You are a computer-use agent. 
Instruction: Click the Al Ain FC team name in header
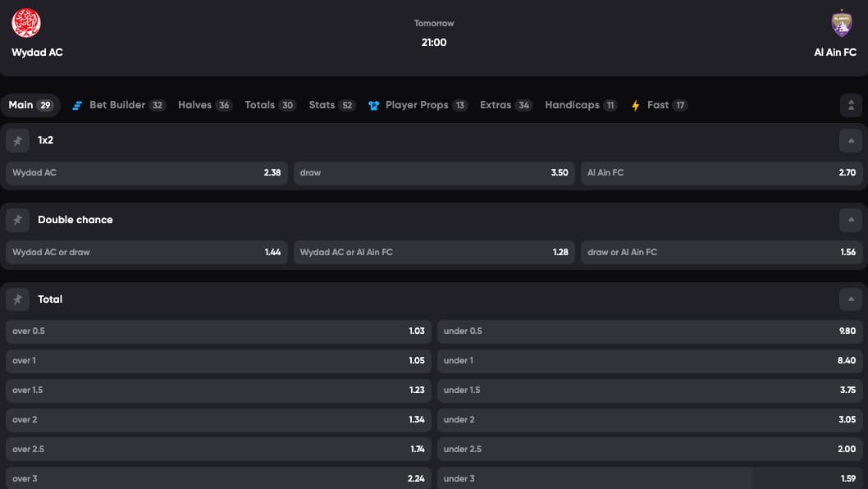click(x=835, y=53)
